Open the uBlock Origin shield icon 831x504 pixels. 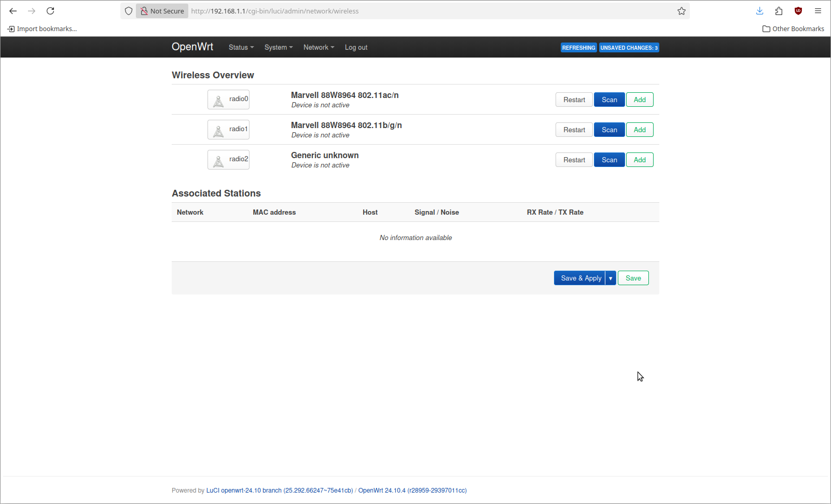click(x=798, y=11)
